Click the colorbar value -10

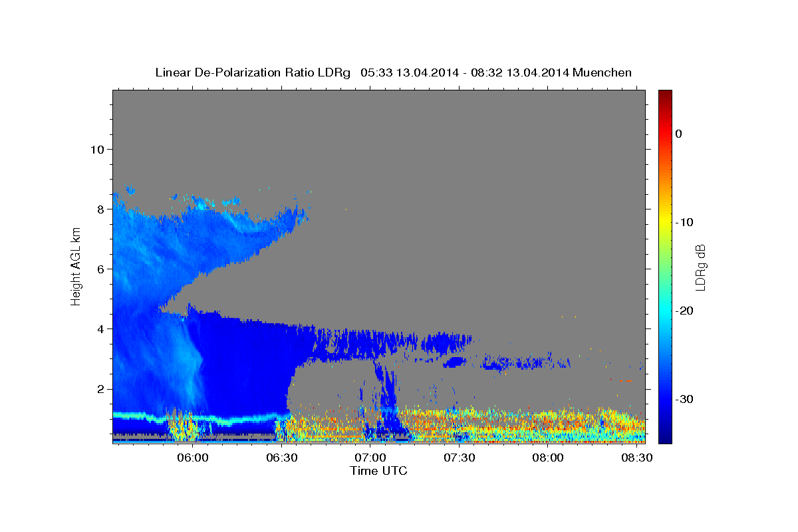coord(684,222)
